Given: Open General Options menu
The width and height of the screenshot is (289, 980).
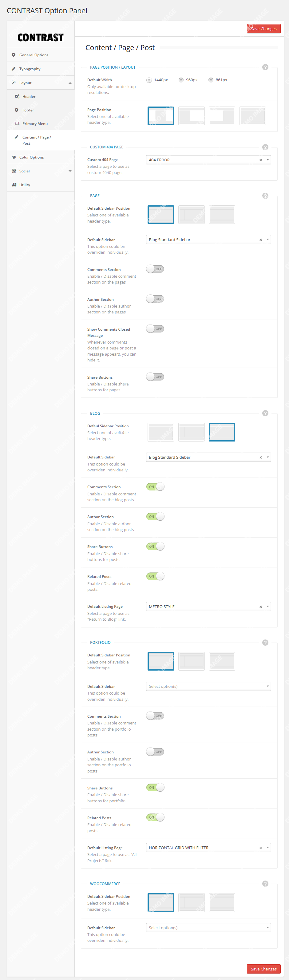Looking at the screenshot, I should pos(41,55).
